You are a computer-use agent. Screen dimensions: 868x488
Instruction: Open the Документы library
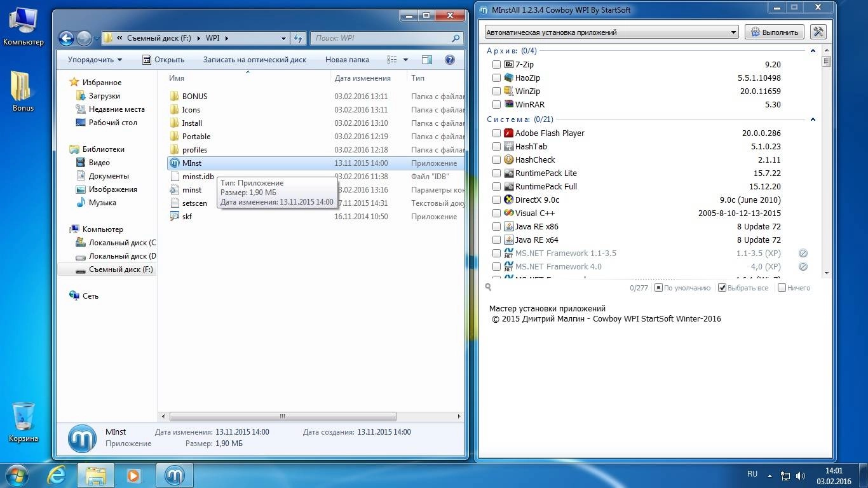108,176
